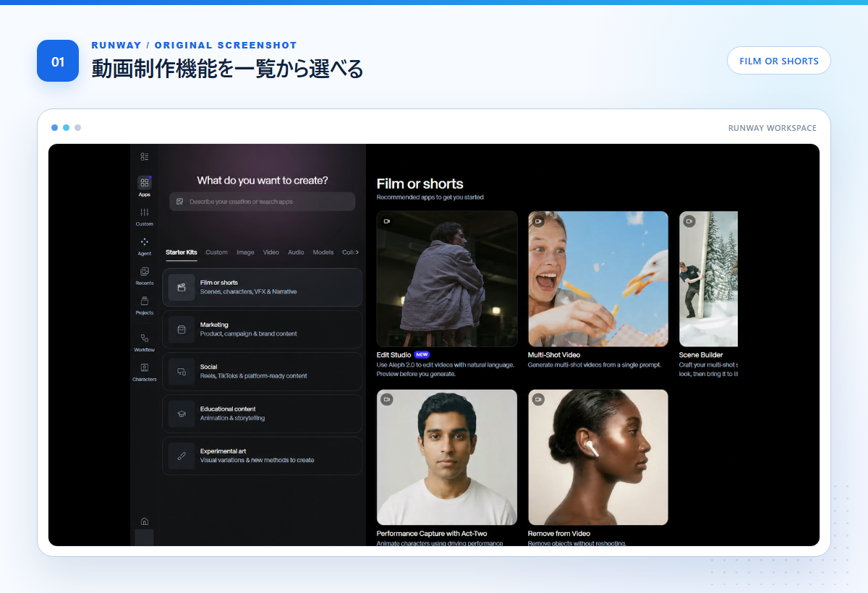
Task: Open the Performance Capture man portrait thumbnail
Action: [447, 457]
